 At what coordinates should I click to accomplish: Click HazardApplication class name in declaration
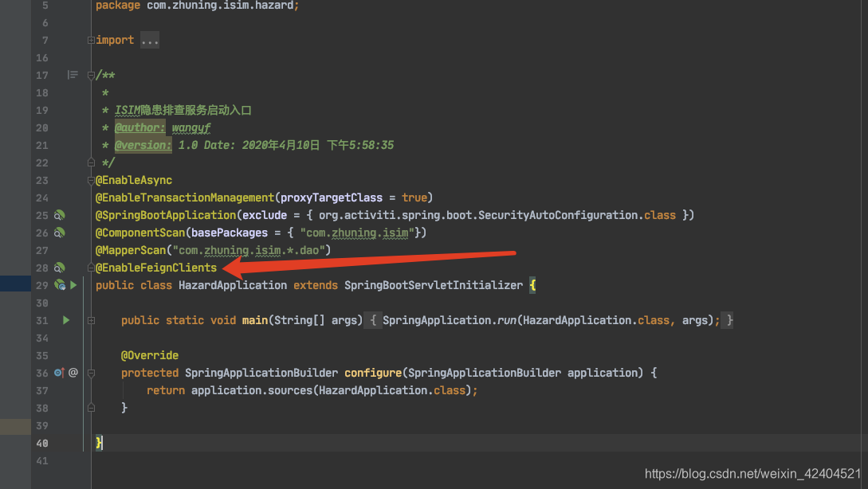233,285
